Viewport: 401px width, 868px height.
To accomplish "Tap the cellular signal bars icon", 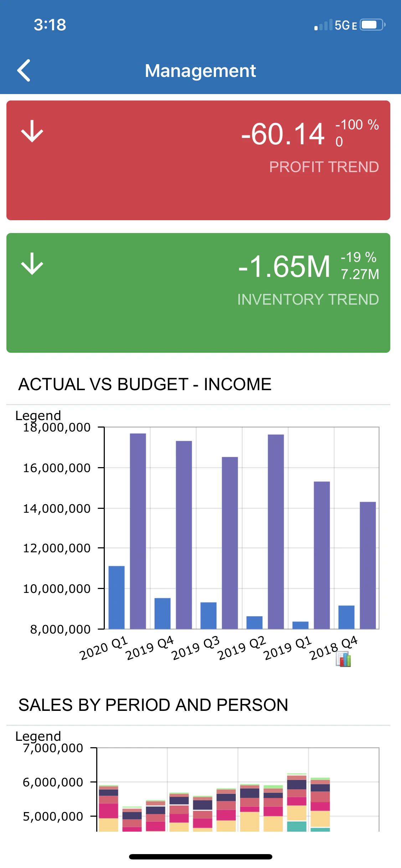I will click(323, 25).
